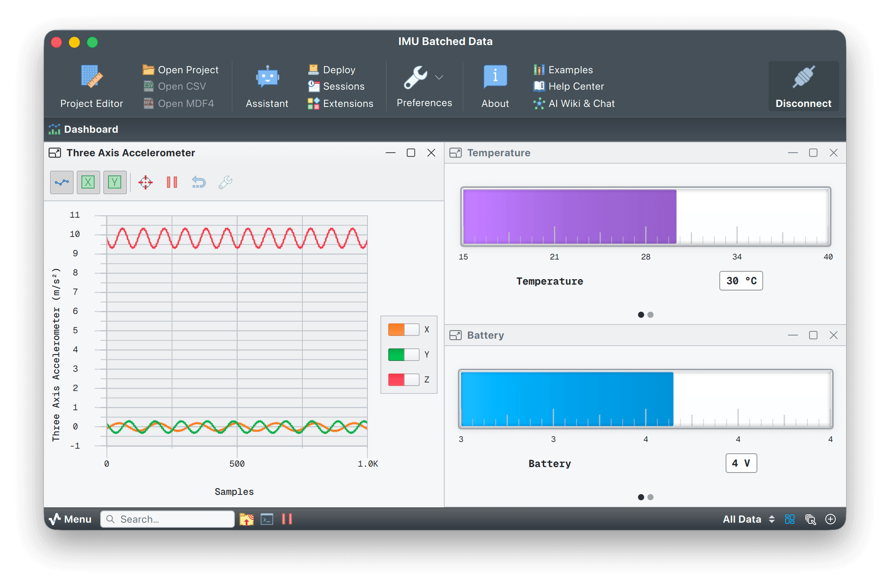The height and width of the screenshot is (588, 890).
Task: Click the purple Temperature bar gauge
Action: [646, 216]
